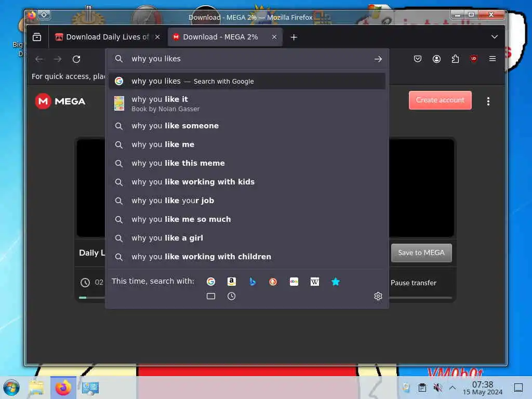Viewport: 532px width, 399px height.
Task: Select suggestion 'why you like someone'
Action: pos(247,126)
